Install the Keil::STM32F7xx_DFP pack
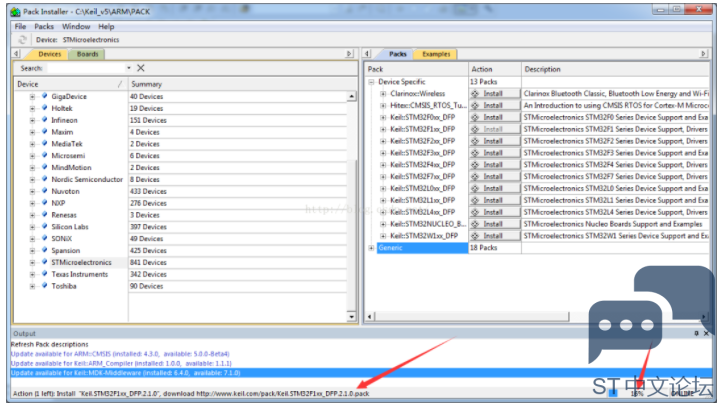 (494, 176)
